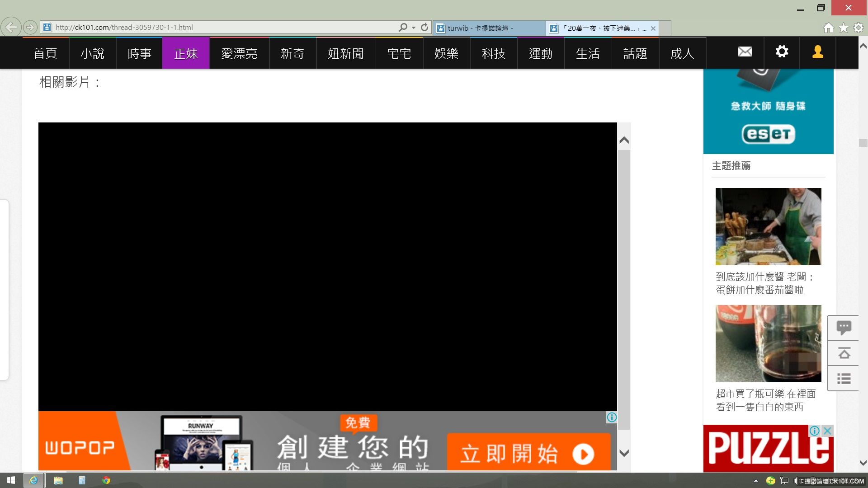Image resolution: width=868 pixels, height=488 pixels.
Task: Click 免費 button on WOPOP banner
Action: 357,423
